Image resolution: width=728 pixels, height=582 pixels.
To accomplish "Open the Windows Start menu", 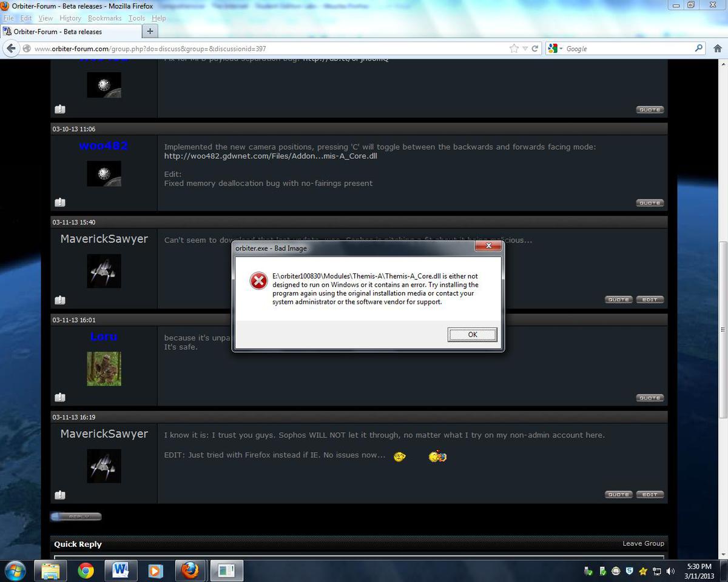I will pos(15,570).
